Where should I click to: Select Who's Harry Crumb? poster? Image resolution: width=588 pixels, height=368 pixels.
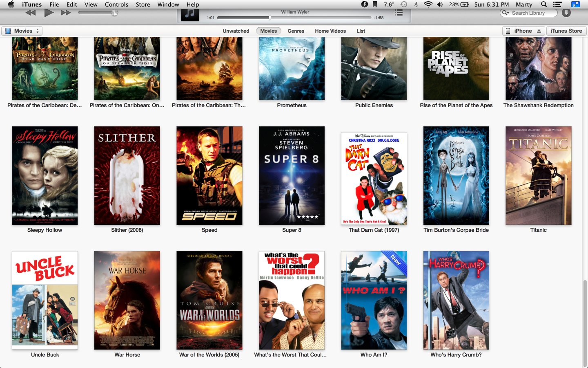tap(456, 300)
